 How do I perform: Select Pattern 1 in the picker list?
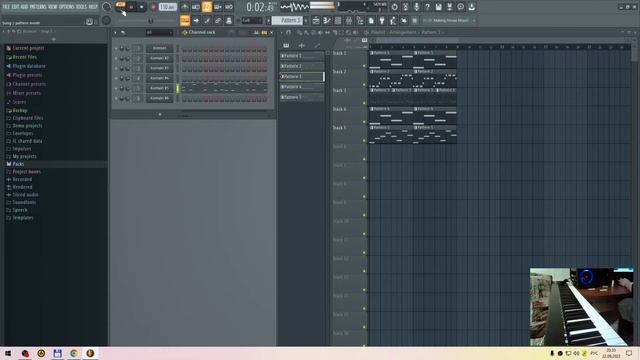302,56
